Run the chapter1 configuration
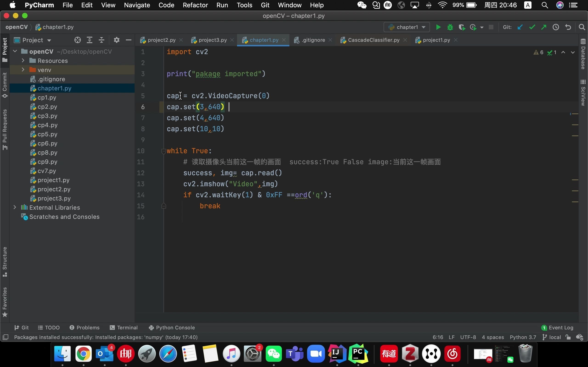Viewport: 588px width, 367px height. pos(438,27)
